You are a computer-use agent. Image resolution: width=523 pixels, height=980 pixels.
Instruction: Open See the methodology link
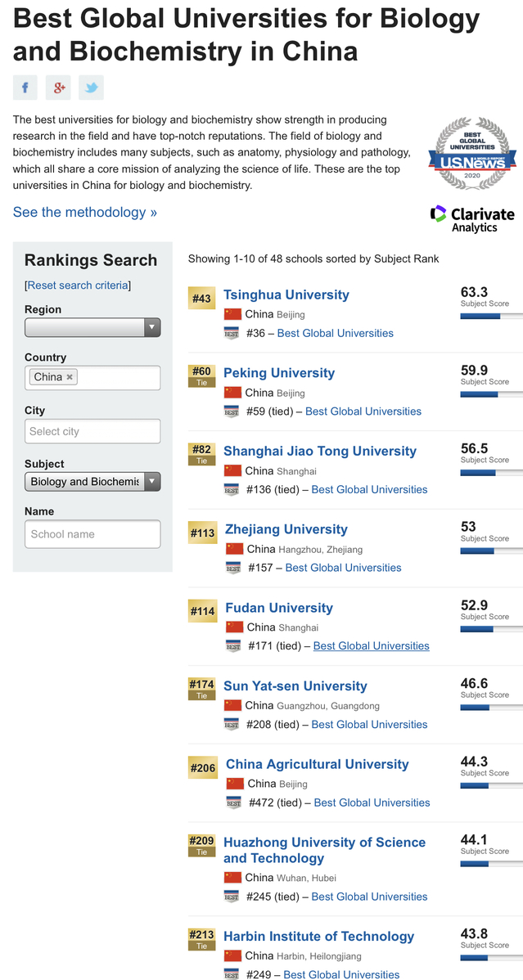85,212
